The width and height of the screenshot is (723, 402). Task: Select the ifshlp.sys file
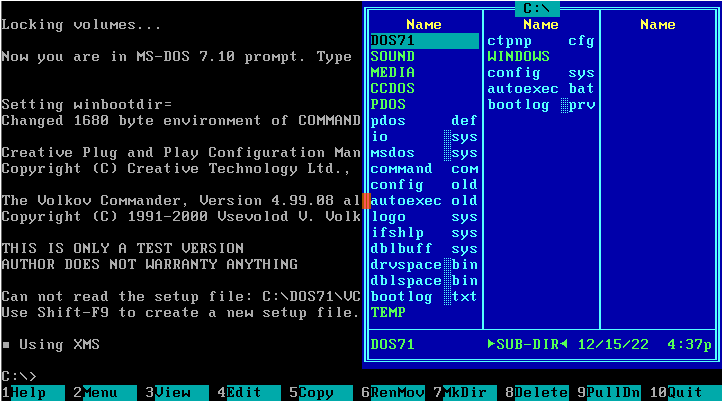pyautogui.click(x=424, y=233)
